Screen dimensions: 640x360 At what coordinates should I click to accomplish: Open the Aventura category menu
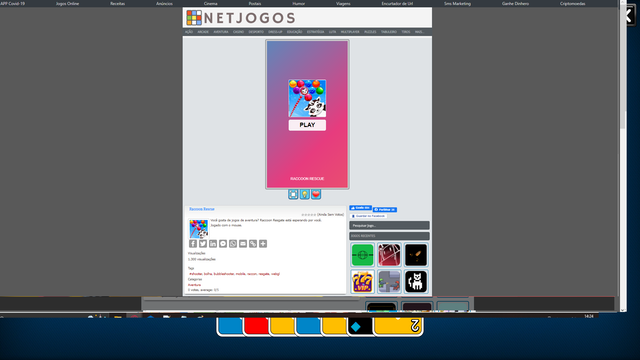(x=221, y=32)
